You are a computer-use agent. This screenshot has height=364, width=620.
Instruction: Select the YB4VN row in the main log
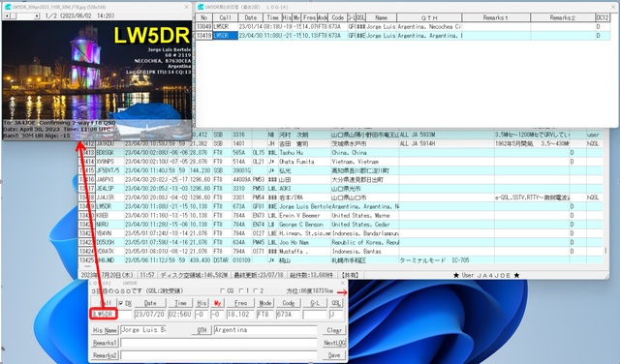tap(340, 233)
